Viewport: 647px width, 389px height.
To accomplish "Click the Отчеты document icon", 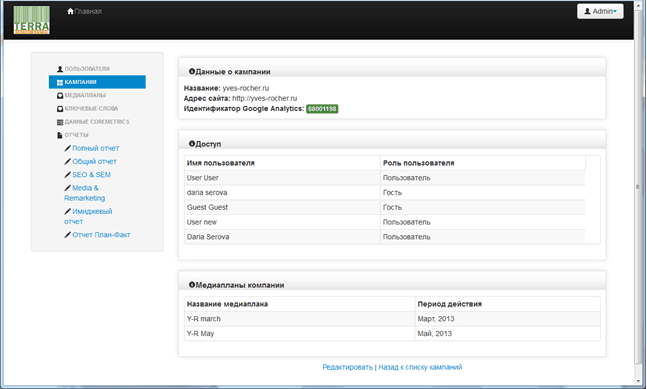I will [60, 135].
